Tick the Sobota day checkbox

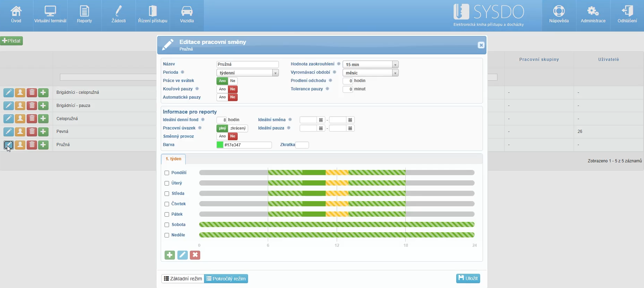167,225
